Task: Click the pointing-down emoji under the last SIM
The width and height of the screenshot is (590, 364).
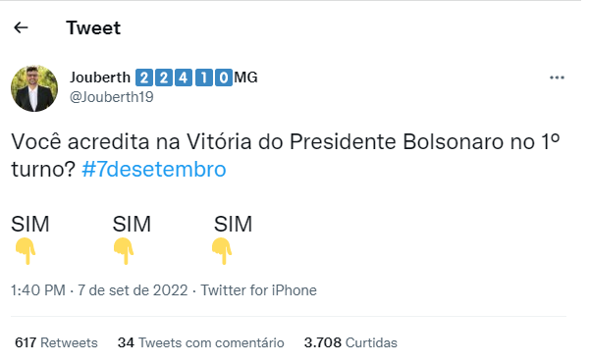Action: coord(222,251)
